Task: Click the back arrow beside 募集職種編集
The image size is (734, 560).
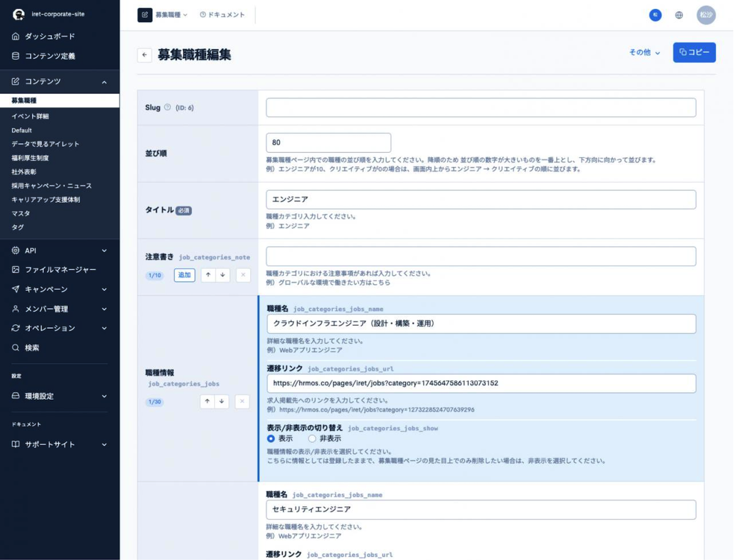Action: point(144,55)
